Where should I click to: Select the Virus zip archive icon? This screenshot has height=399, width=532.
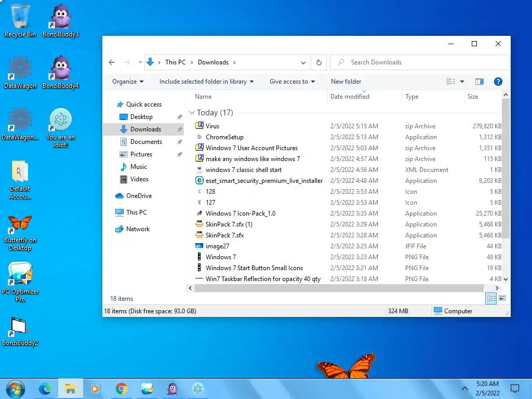tap(199, 126)
